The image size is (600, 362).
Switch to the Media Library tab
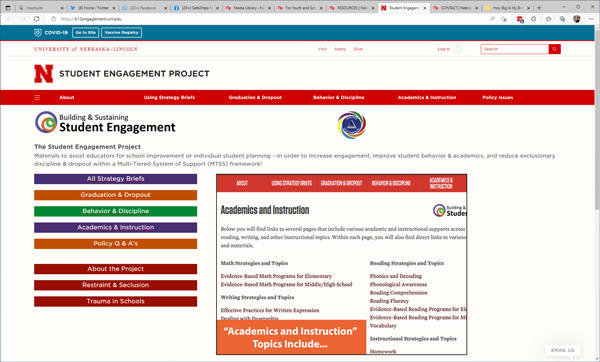click(x=248, y=8)
